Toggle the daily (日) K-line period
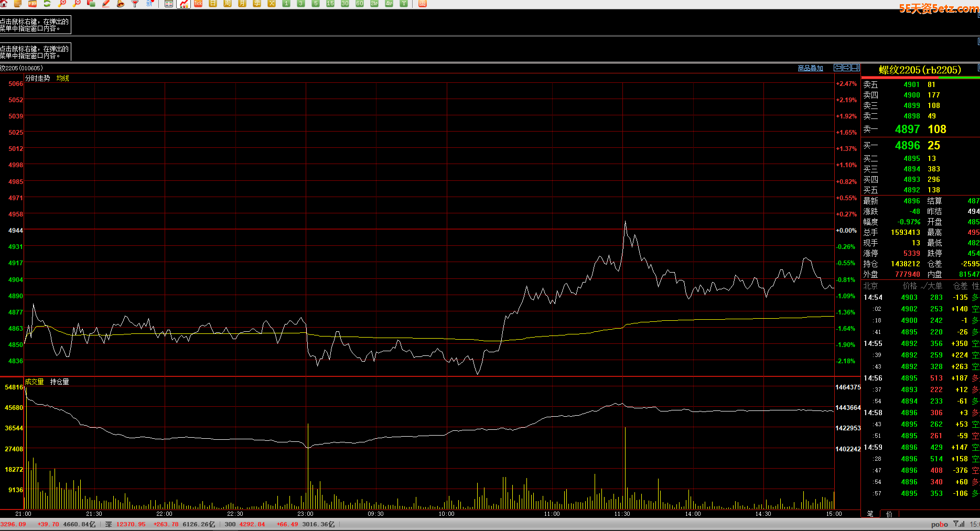 click(x=213, y=3)
